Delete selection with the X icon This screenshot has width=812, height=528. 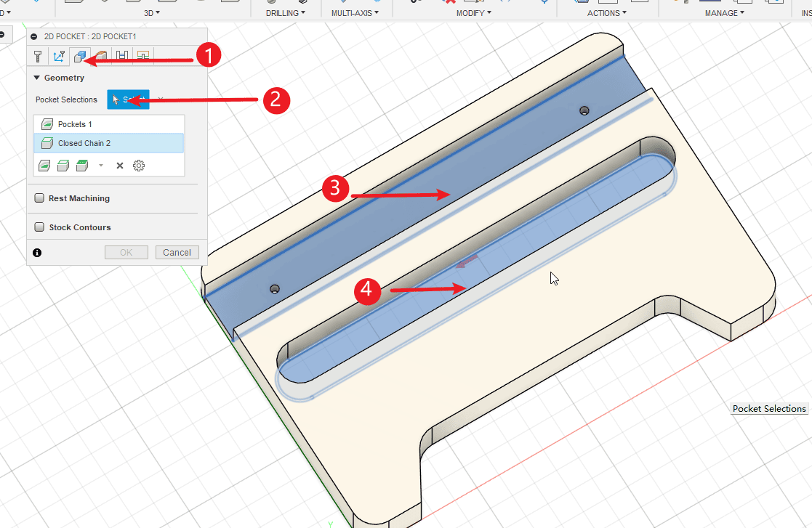[120, 166]
